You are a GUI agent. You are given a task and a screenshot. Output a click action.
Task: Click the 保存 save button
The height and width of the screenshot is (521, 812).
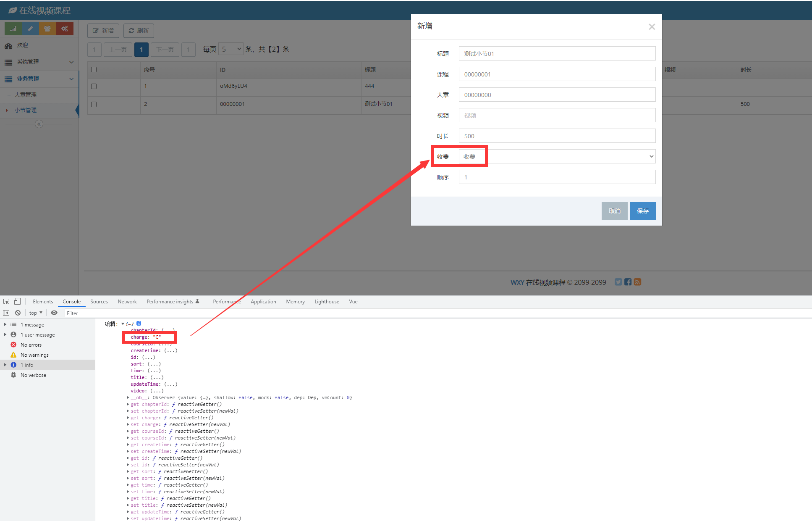pos(642,211)
